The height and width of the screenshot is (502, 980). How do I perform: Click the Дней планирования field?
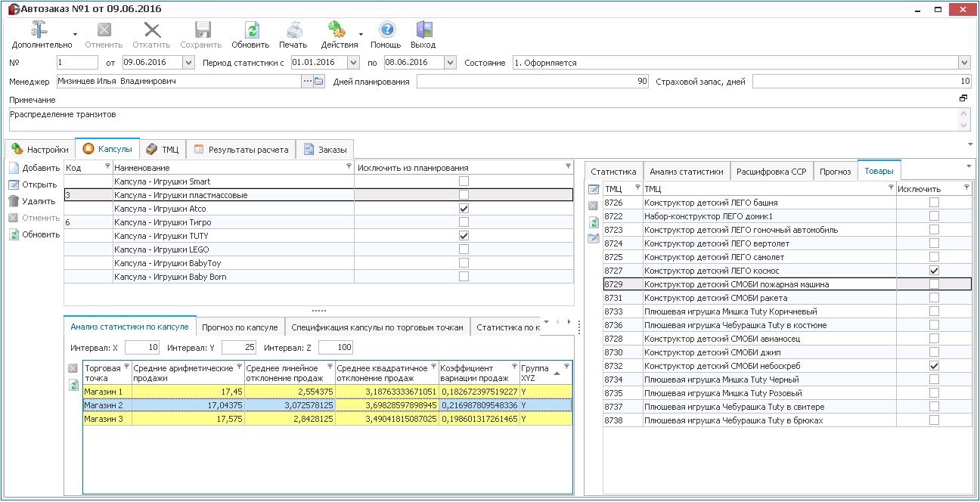(532, 82)
